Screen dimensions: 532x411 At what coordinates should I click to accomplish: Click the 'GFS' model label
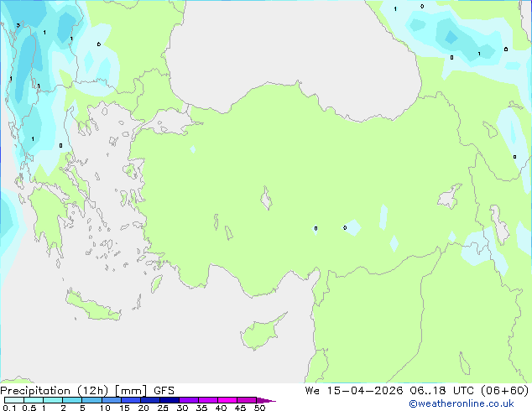point(164,391)
